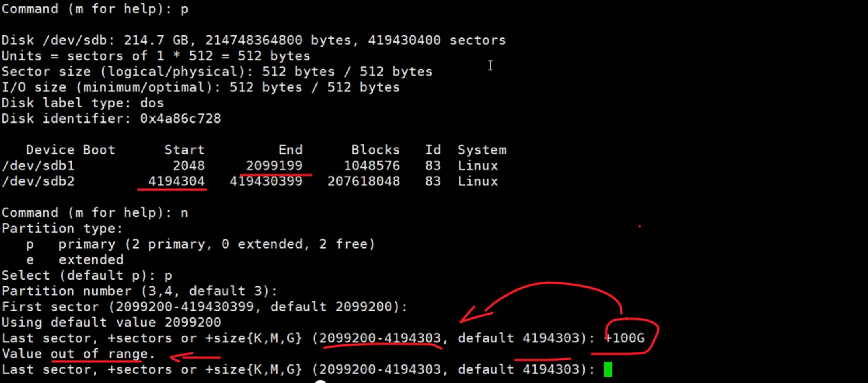Click the circled +100G input value
868x383 pixels.
[625, 338]
